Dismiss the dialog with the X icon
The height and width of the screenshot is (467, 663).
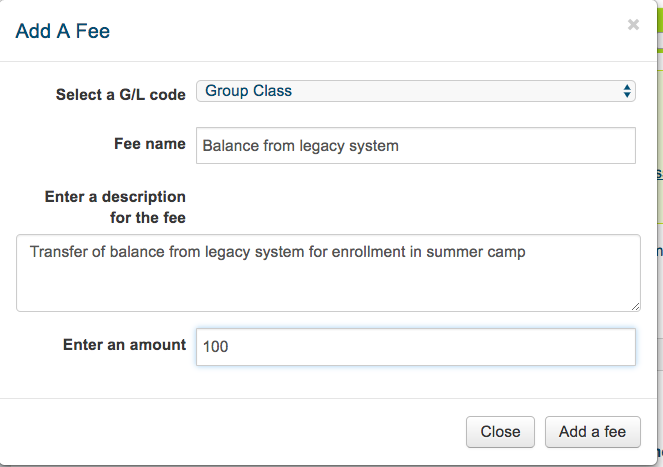633,25
